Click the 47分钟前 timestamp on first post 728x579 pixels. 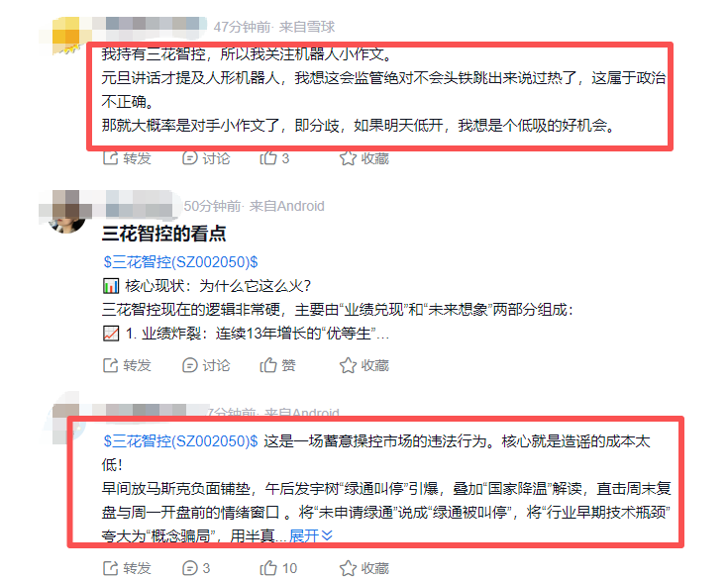tap(242, 27)
